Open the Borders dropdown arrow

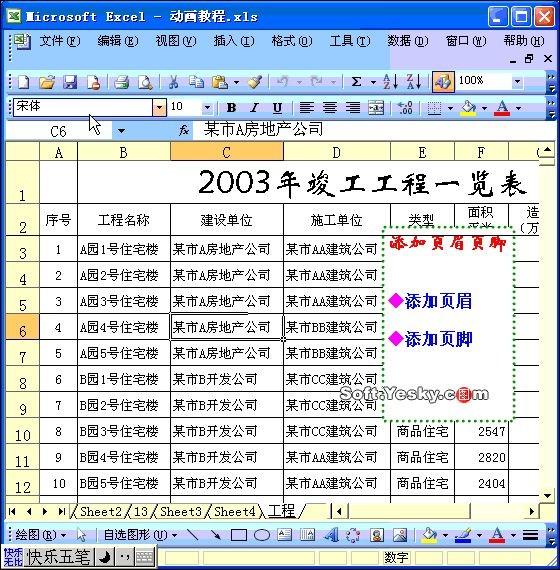pyautogui.click(x=450, y=108)
